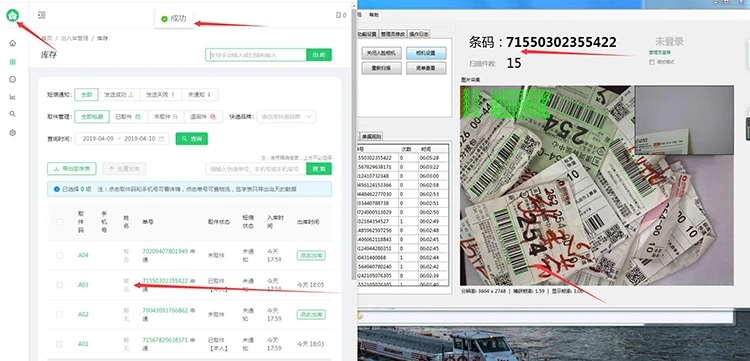
Task: Click 点此出库 button in row A04
Action: tap(311, 255)
